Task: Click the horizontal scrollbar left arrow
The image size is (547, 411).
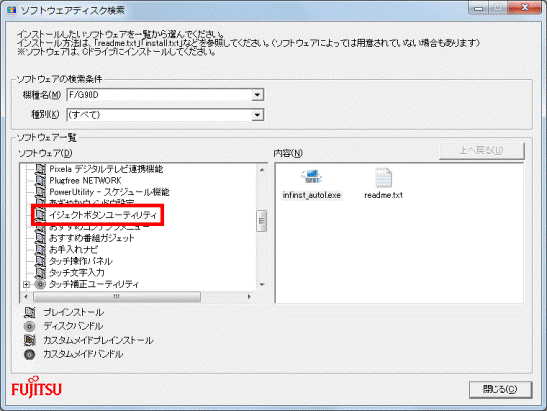Action: click(x=26, y=297)
